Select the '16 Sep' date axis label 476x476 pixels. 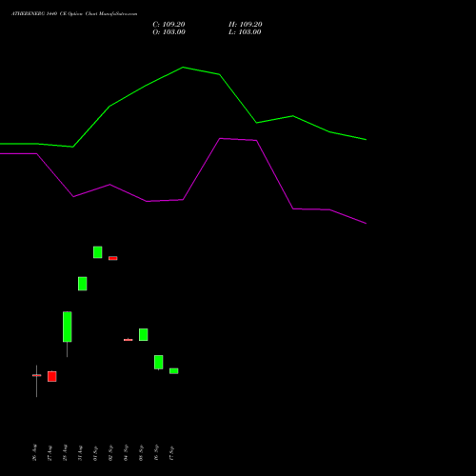156,452
